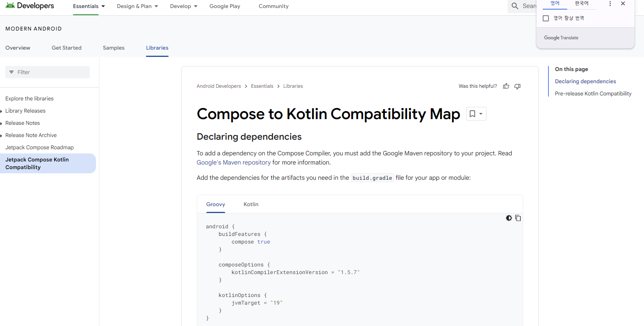
Task: Bookmark this page with bookmark icon
Action: click(472, 114)
